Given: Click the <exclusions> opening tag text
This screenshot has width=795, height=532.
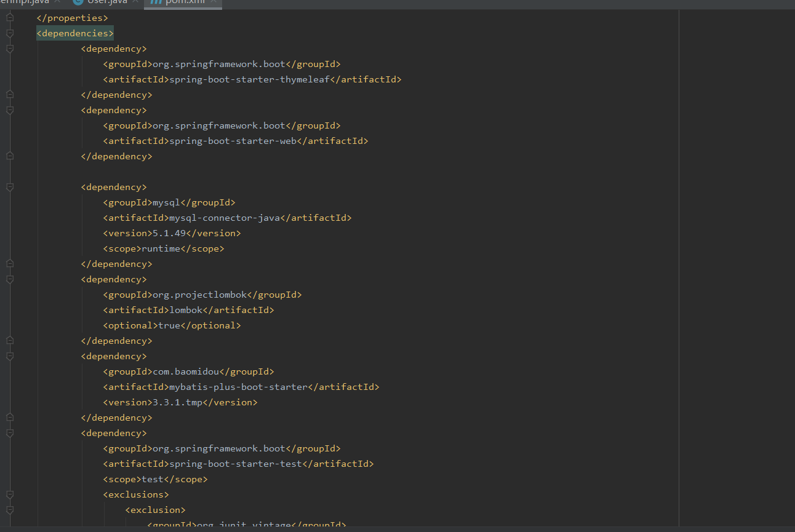Looking at the screenshot, I should tap(136, 494).
